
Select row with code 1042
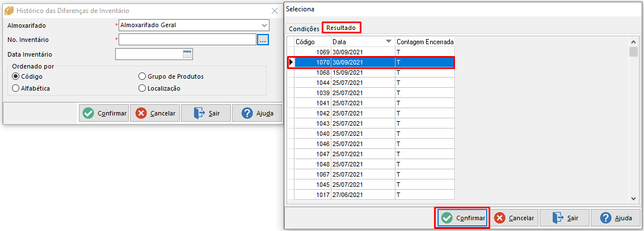pos(371,113)
